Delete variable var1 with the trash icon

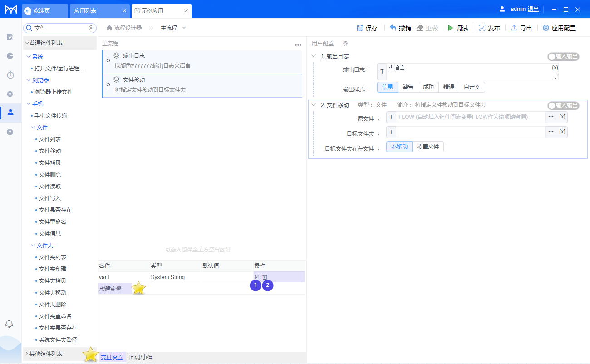point(265,277)
